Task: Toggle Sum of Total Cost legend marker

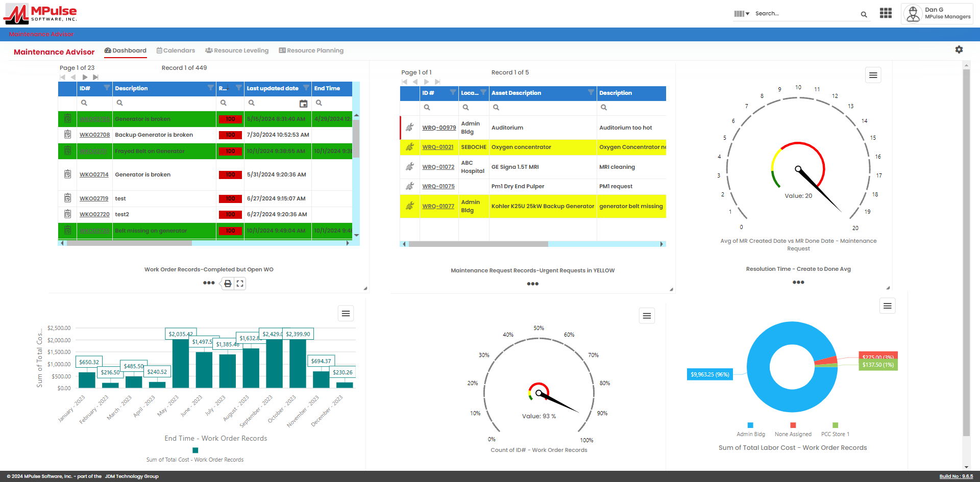Action: pos(195,450)
